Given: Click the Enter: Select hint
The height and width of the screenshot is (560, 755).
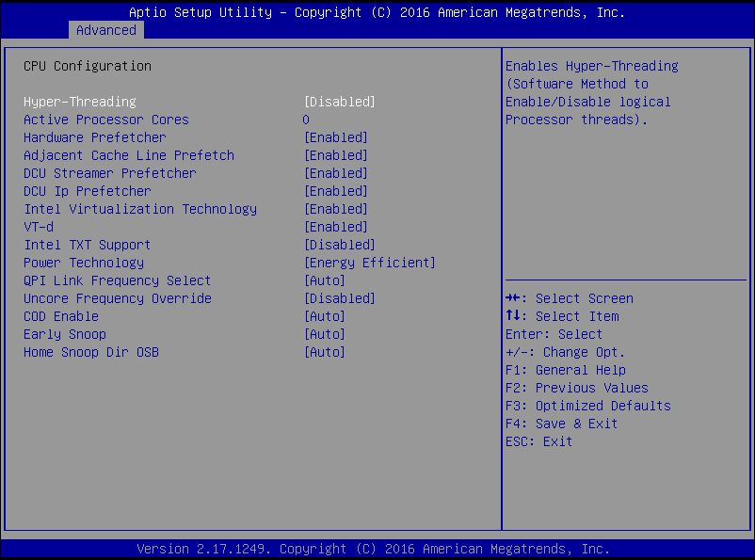Looking at the screenshot, I should (554, 334).
